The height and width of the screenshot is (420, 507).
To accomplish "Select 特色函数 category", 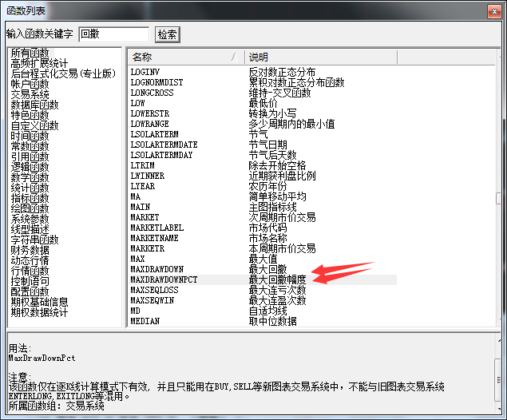I will coord(30,115).
